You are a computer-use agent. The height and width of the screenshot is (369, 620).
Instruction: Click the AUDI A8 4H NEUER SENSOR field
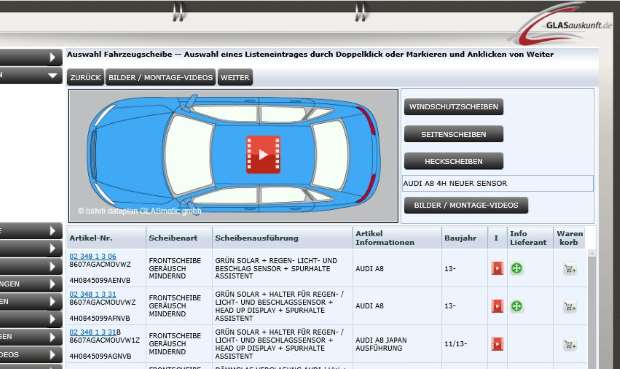tap(498, 184)
